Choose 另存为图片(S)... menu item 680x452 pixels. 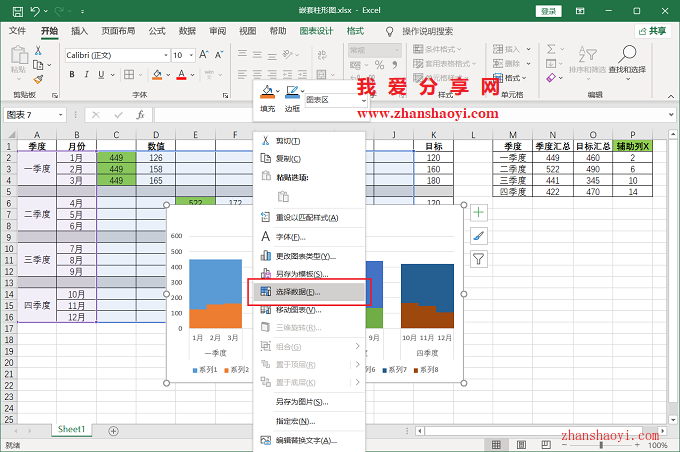308,402
